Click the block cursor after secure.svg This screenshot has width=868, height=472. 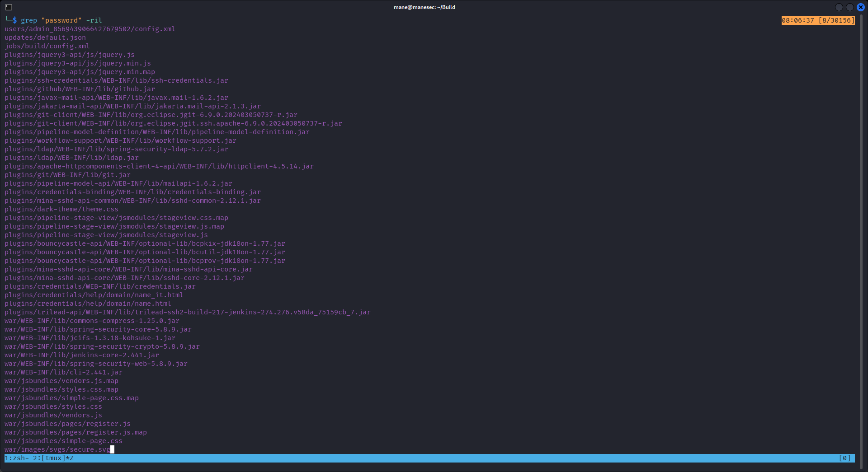[x=112, y=449]
